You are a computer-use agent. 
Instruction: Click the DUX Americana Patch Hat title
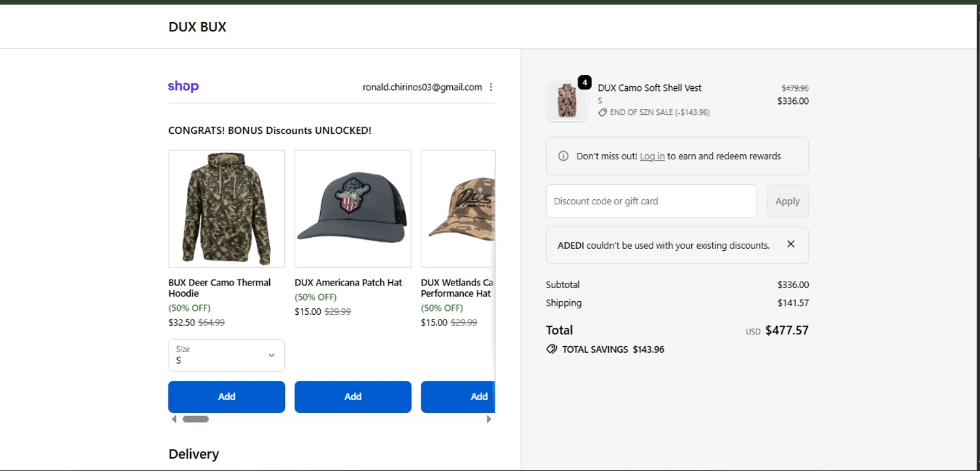[x=348, y=283]
